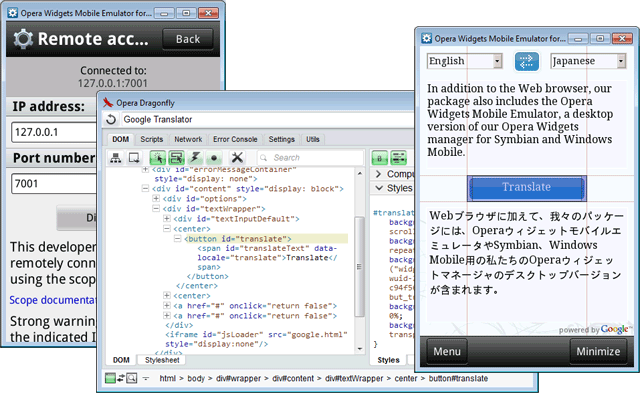Click the translator window's title bar gear icon
Image resolution: width=640 pixels, height=394 pixels.
tap(427, 38)
